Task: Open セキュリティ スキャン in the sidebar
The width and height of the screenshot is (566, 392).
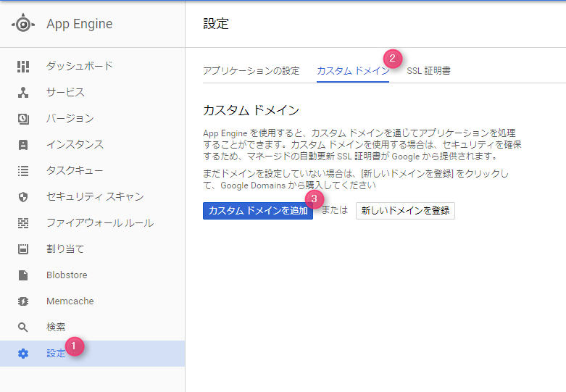Action: click(93, 196)
